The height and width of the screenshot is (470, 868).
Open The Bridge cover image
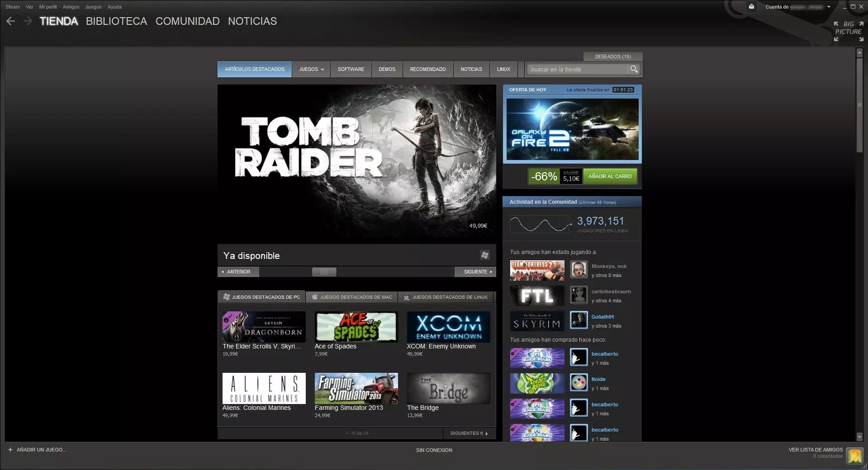tap(449, 388)
